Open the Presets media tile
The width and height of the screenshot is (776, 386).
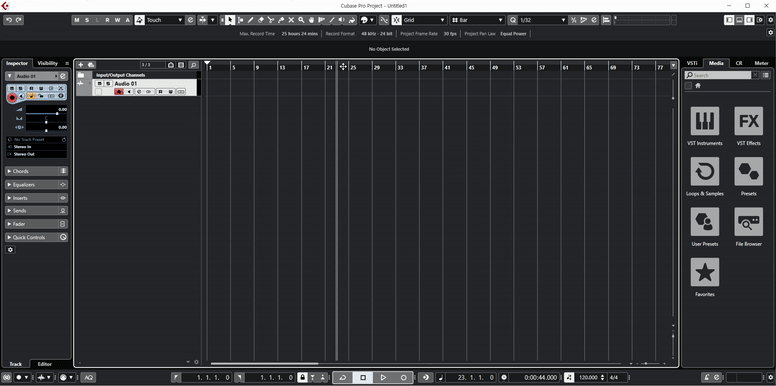point(749,171)
